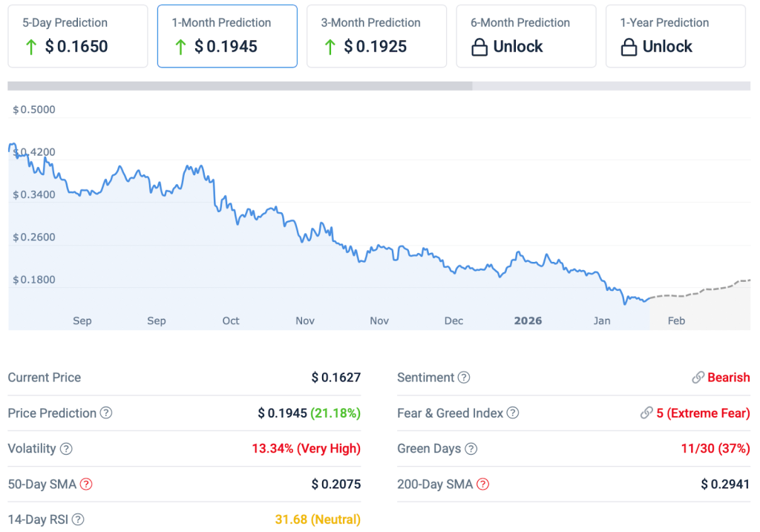Click the Green Days question mark icon

click(471, 449)
